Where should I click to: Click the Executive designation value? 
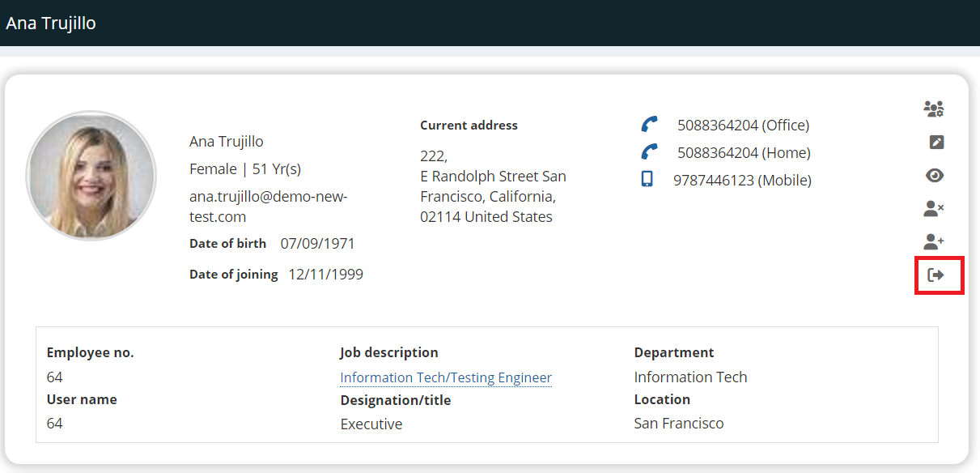[371, 424]
